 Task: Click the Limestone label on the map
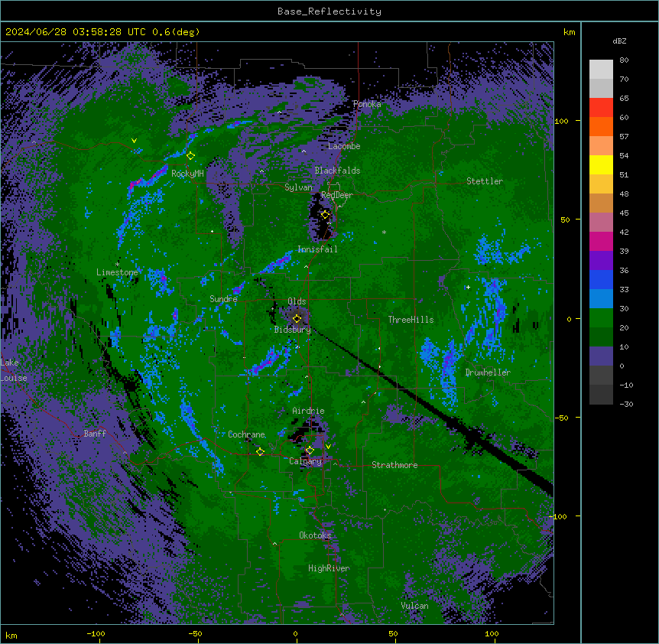117,272
